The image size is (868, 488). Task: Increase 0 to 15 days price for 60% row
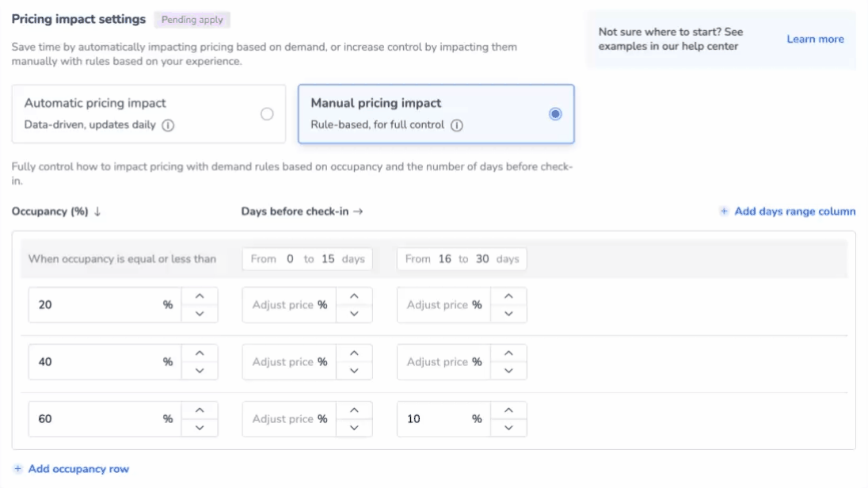coord(354,410)
